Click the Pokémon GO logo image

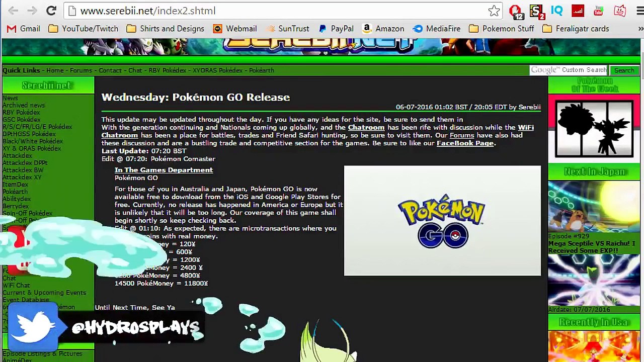(x=442, y=221)
